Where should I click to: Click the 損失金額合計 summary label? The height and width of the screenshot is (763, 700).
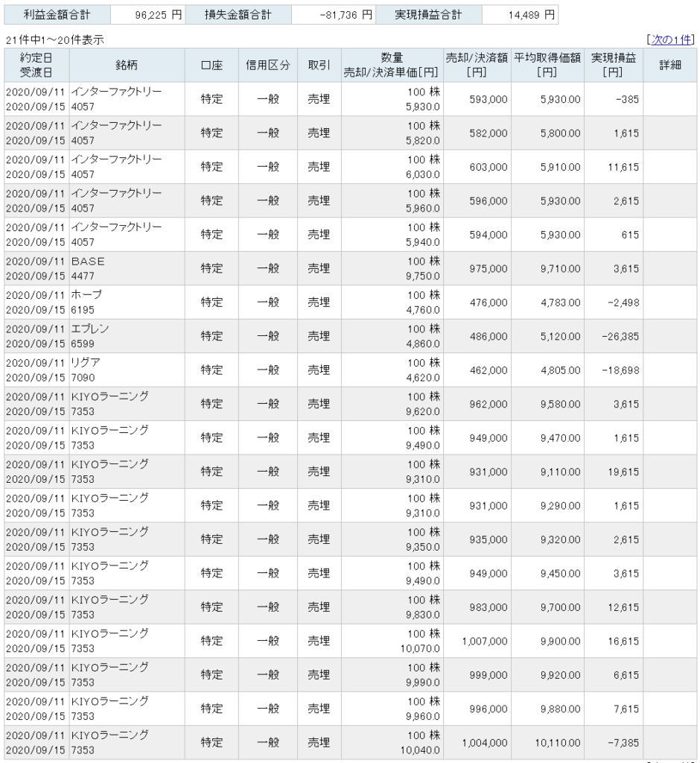pos(238,15)
